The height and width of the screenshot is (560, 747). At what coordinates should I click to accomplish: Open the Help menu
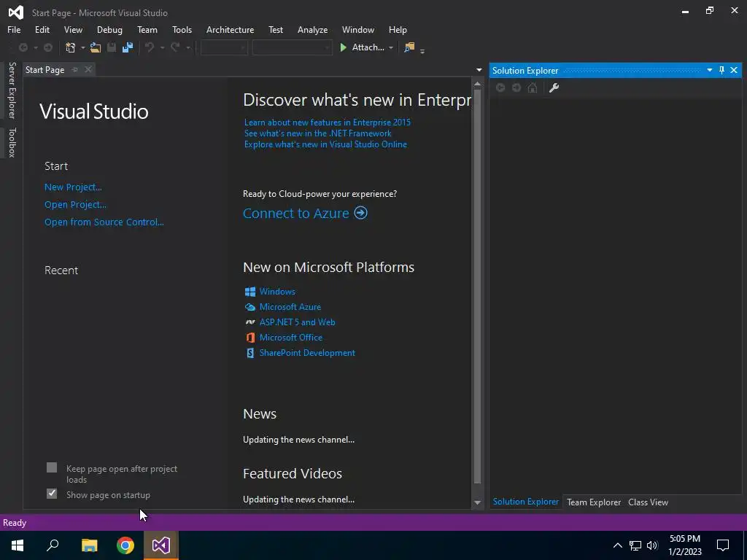398,29
